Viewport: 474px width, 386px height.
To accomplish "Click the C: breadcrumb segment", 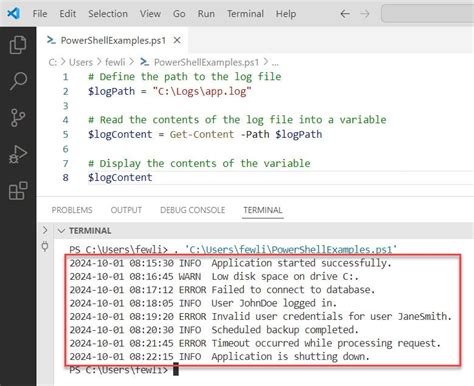I will pyautogui.click(x=53, y=62).
